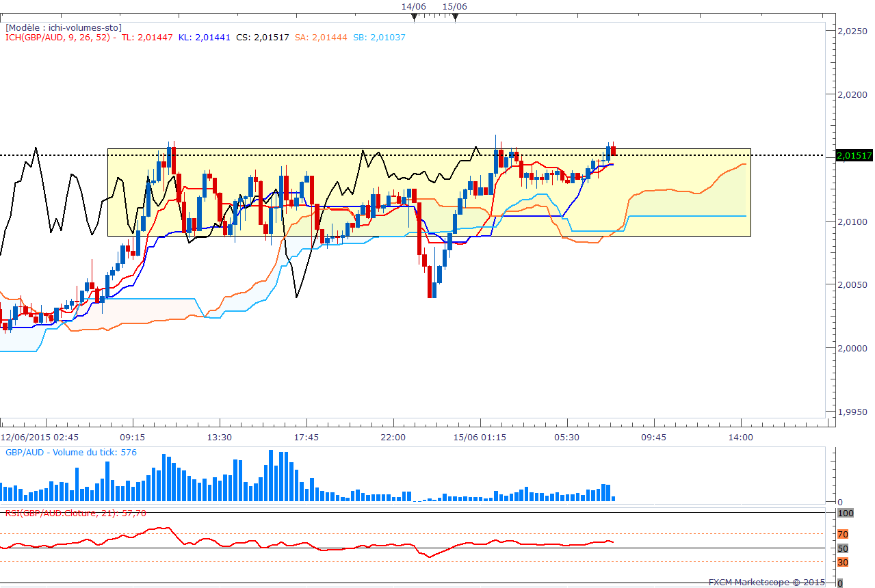
Task: Click the GBP/AUD Volume du tick label
Action: (71, 453)
